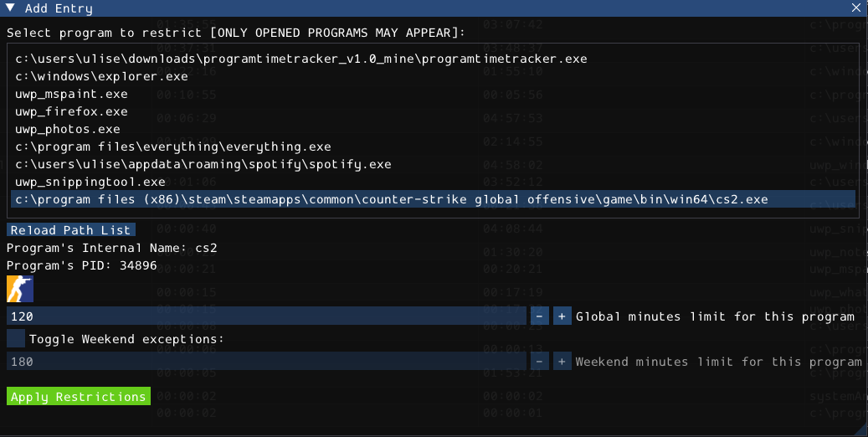
Task: Collapse the Add Entry window triangle
Action: pyautogui.click(x=10, y=8)
